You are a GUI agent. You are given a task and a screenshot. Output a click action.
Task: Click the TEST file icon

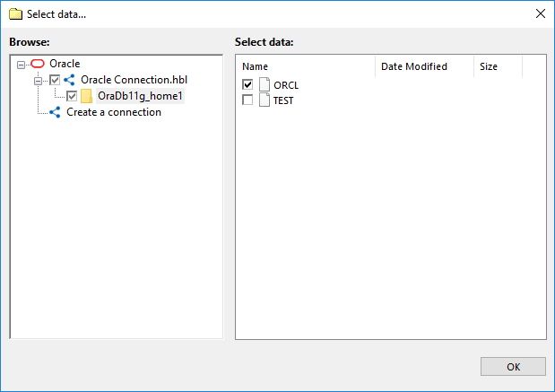(264, 100)
